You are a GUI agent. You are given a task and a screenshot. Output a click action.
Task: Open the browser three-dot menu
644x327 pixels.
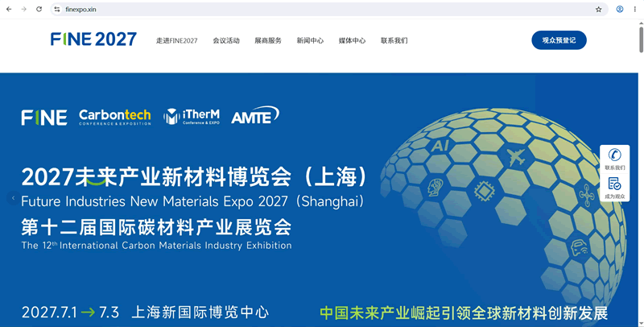click(634, 9)
